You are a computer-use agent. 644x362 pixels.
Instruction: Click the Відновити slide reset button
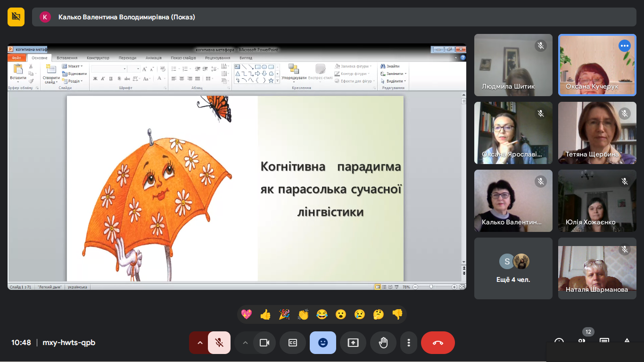(74, 74)
